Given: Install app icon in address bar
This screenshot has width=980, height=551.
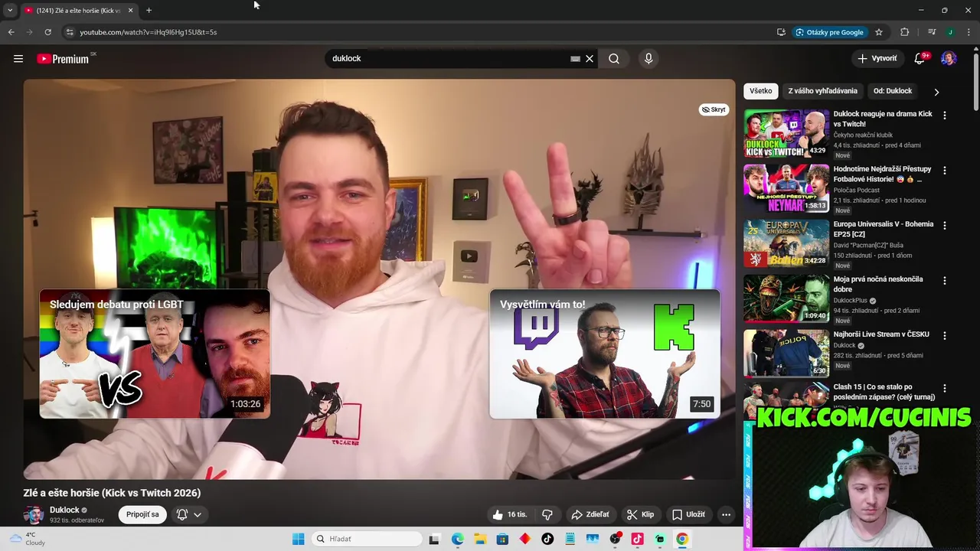Looking at the screenshot, I should point(781,32).
